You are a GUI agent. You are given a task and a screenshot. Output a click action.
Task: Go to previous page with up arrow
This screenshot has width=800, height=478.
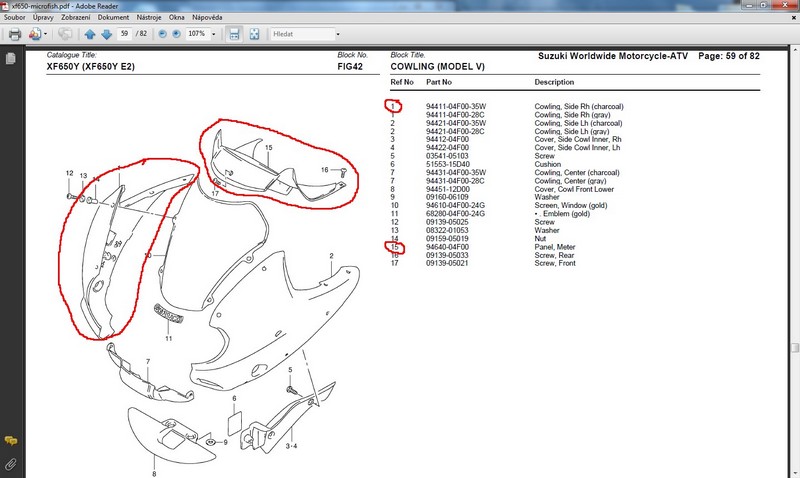[90, 34]
